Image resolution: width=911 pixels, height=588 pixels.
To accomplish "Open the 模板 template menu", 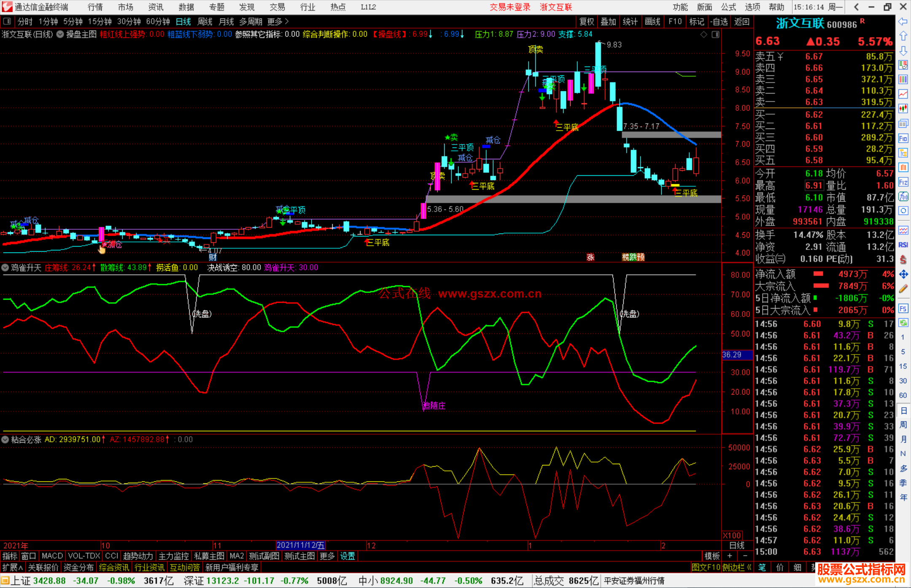I will [712, 556].
